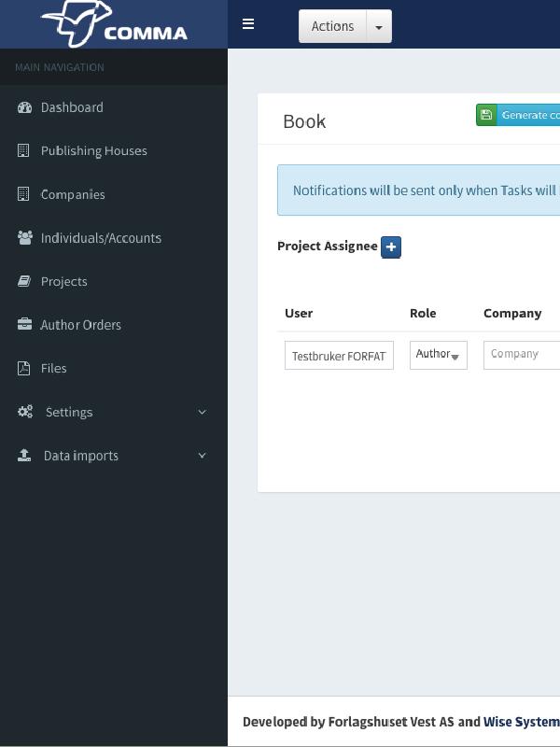The height and width of the screenshot is (747, 560).
Task: Click the MAIN NAVIGATION header text
Action: coord(60,67)
